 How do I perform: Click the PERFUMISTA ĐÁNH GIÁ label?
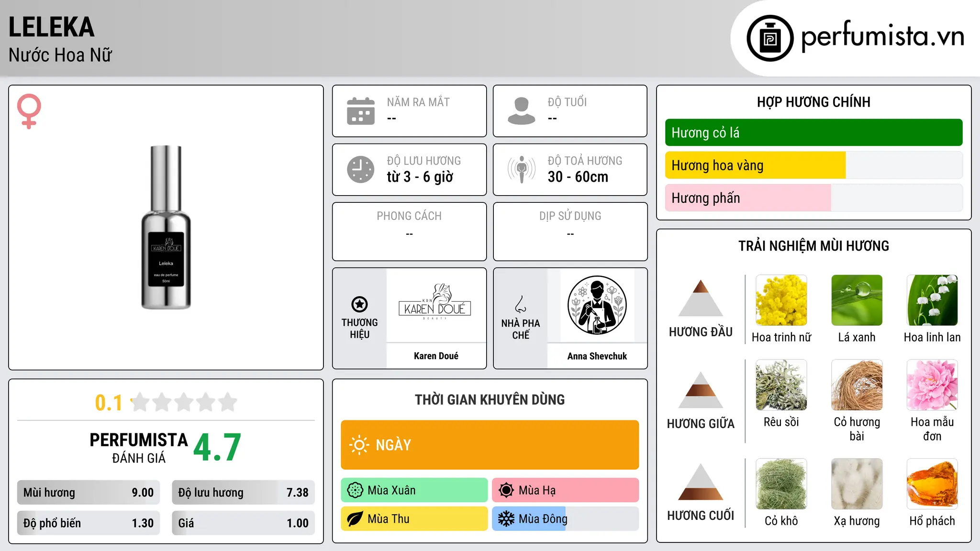tap(139, 448)
